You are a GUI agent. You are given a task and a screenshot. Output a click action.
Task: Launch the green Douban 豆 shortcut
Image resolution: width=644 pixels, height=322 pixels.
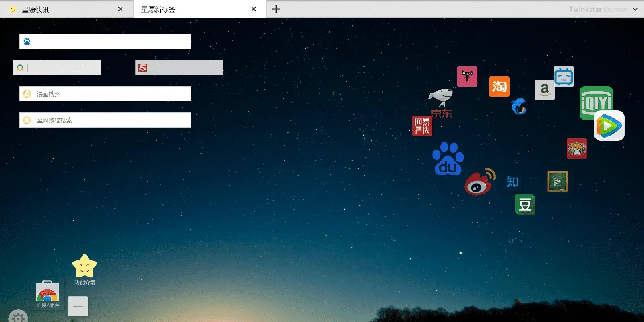click(525, 204)
